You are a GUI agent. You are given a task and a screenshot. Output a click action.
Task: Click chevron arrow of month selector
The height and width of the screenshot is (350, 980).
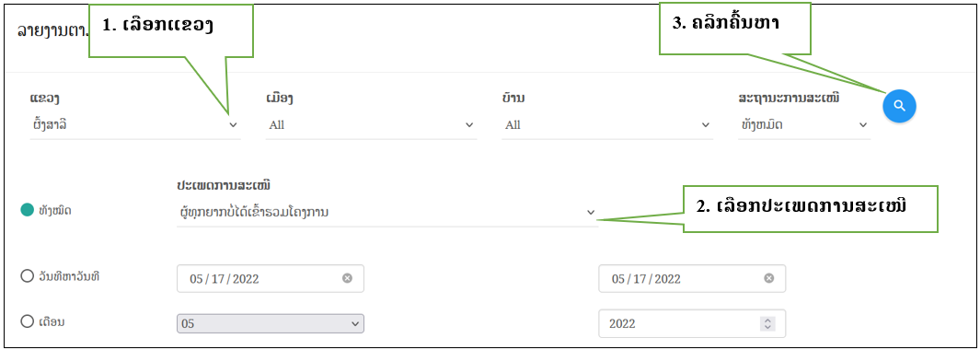click(x=355, y=323)
